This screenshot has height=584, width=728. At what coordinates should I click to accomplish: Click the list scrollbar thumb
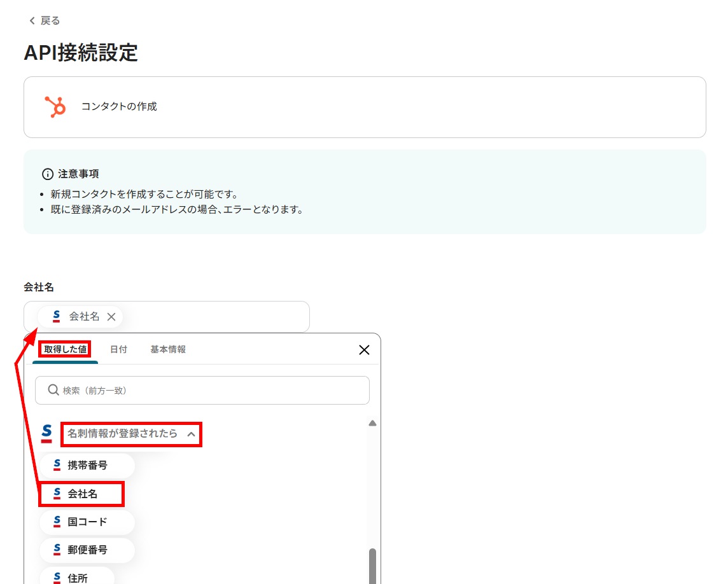coord(372,566)
